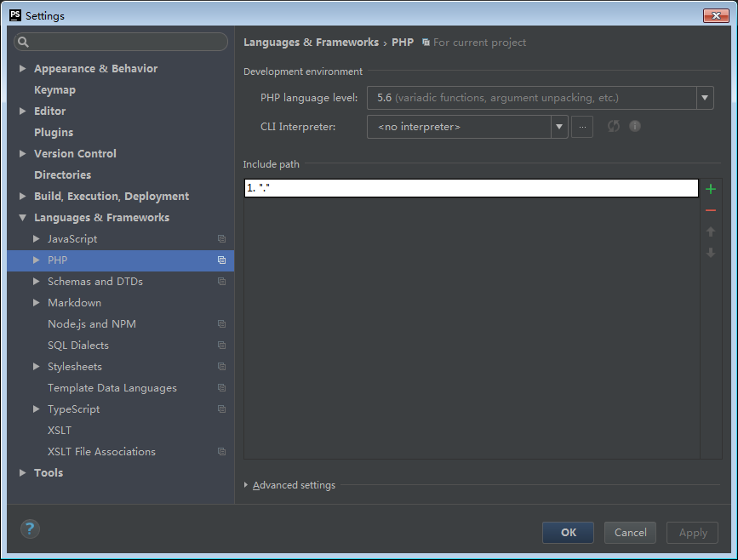Reload CLI interpreter settings

click(613, 126)
